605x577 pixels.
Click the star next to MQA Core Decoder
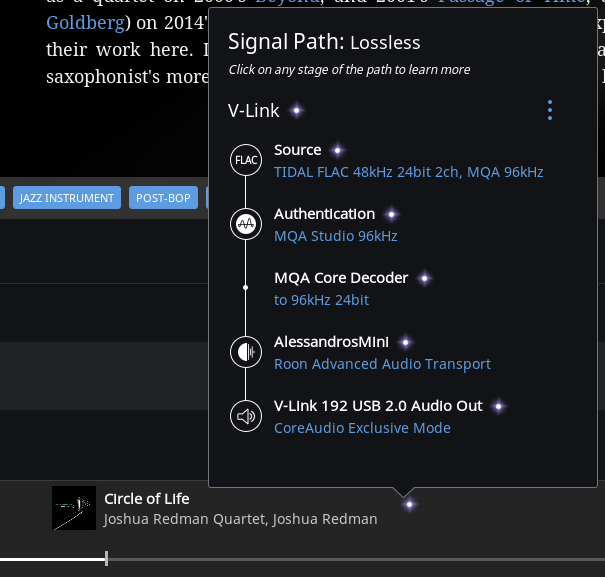coord(424,278)
